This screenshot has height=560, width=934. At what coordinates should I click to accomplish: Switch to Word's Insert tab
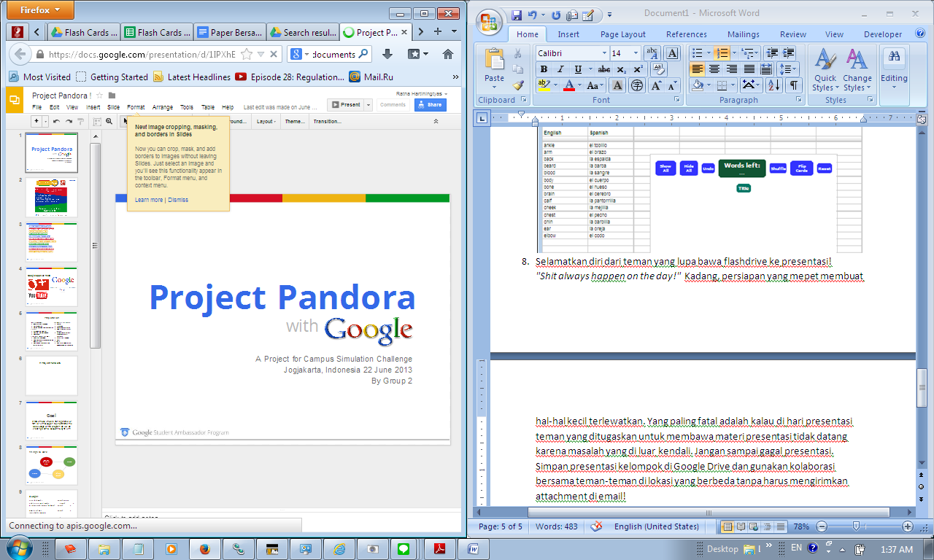coord(568,34)
